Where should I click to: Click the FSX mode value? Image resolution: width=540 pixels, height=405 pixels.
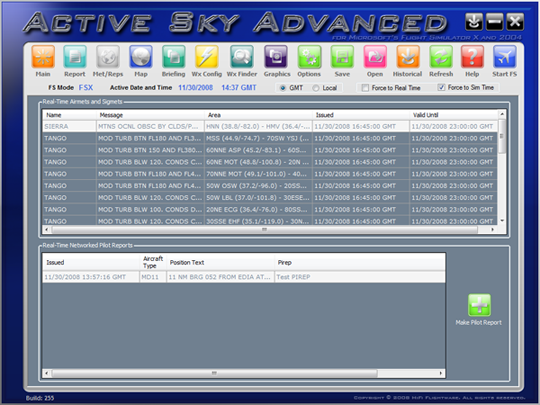click(86, 87)
